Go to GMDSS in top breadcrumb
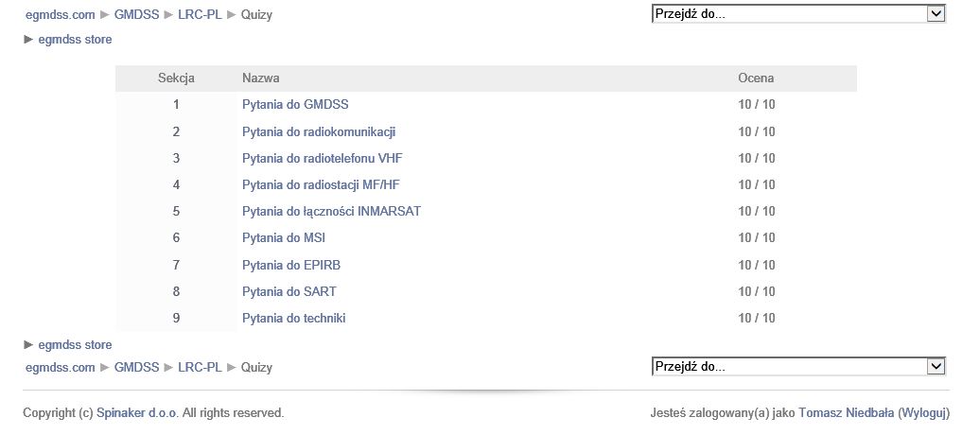This screenshot has height=435, width=980. [136, 14]
